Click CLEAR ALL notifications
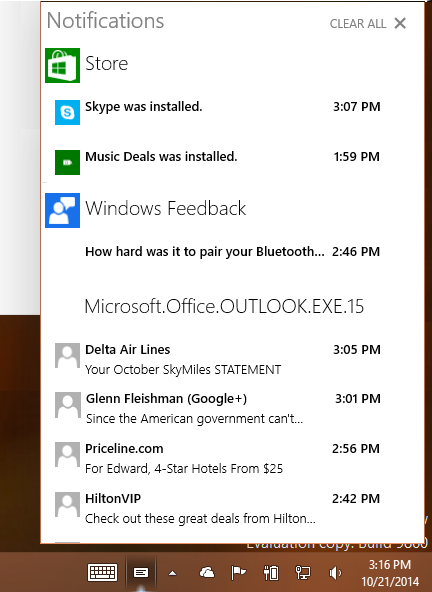Image resolution: width=432 pixels, height=592 pixels. tap(358, 23)
